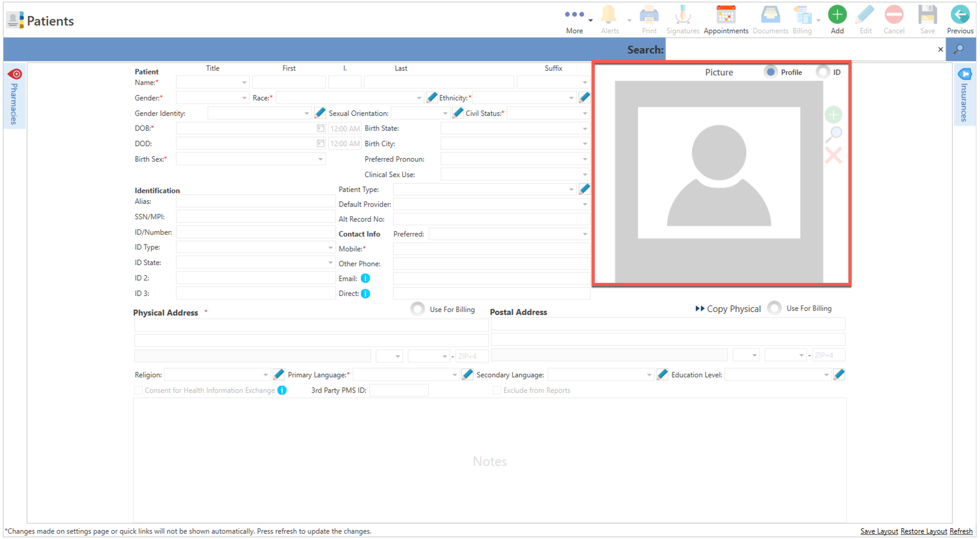Viewport: 980px width, 539px height.
Task: Enable Use For Billing for Physical Address
Action: [x=417, y=309]
